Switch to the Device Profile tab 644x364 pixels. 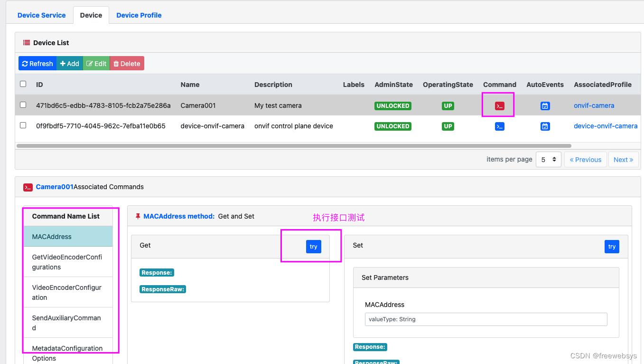(139, 15)
